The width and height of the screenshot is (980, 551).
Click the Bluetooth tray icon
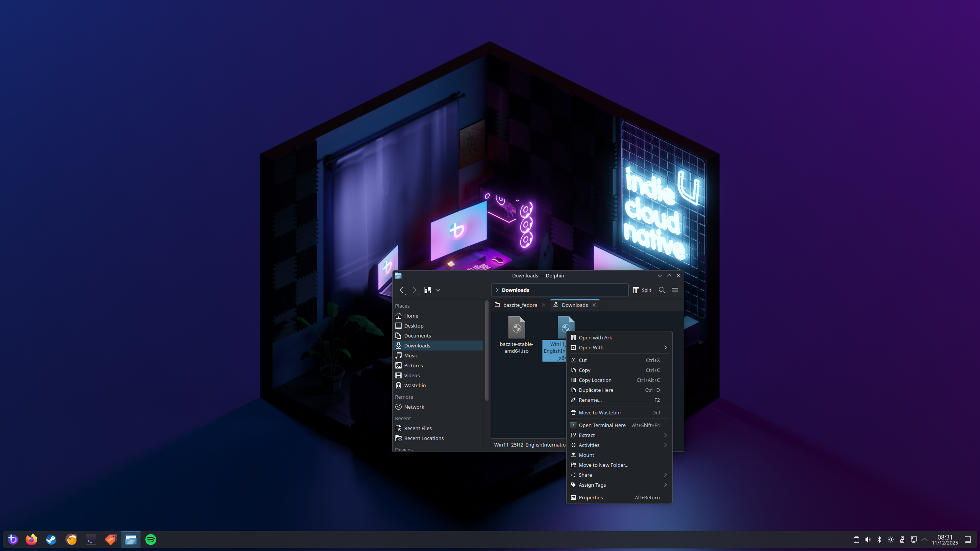(x=879, y=540)
